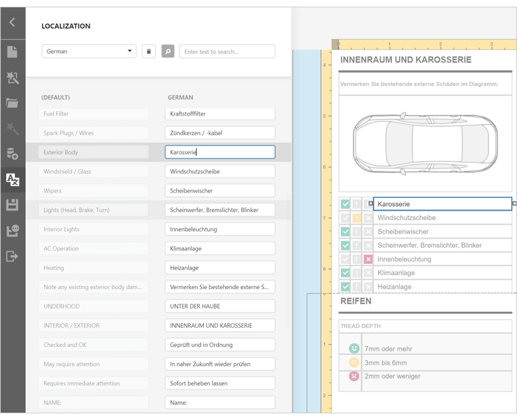Image resolution: width=517 pixels, height=420 pixels.
Task: Click the search text field
Action: [227, 51]
